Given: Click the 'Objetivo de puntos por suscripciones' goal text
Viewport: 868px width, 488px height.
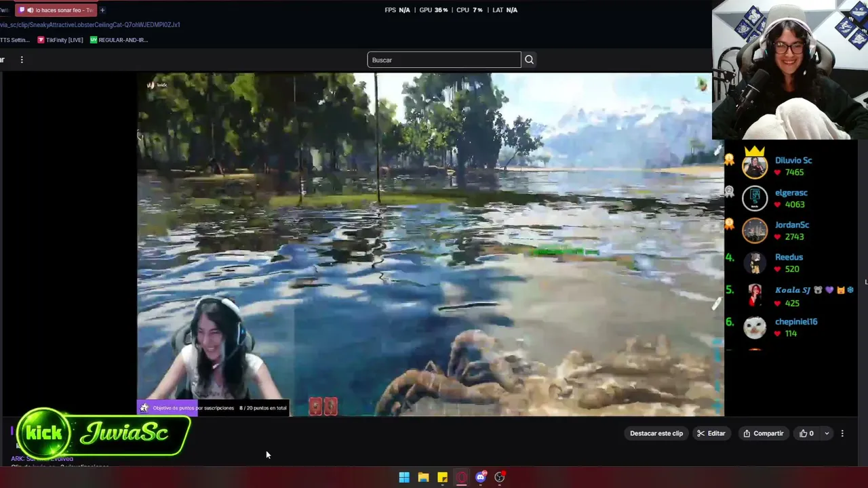Looking at the screenshot, I should pyautogui.click(x=193, y=408).
